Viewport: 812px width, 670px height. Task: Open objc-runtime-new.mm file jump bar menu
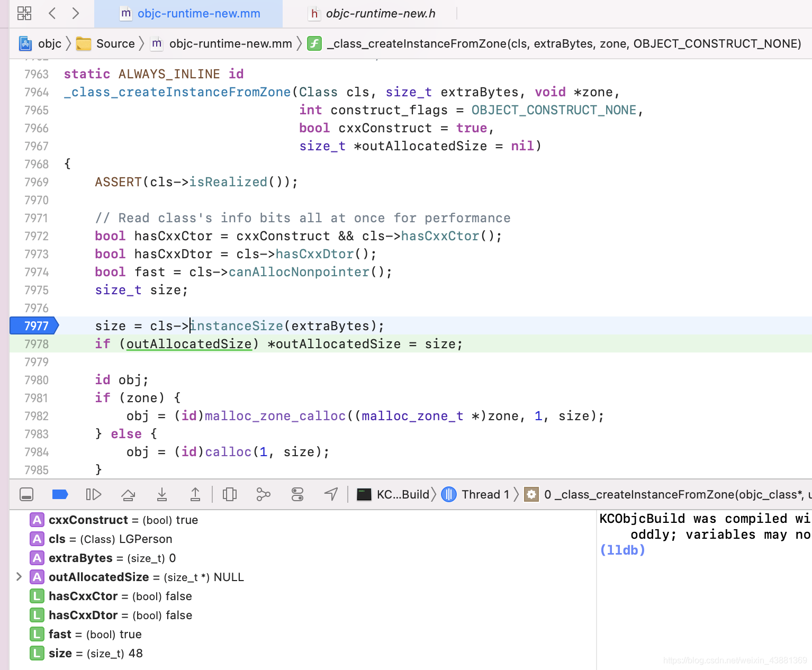click(221, 43)
